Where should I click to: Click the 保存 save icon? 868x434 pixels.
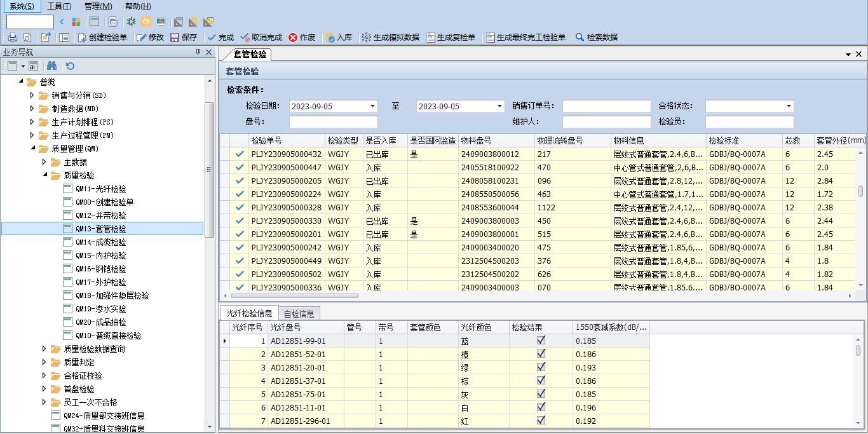[x=175, y=37]
